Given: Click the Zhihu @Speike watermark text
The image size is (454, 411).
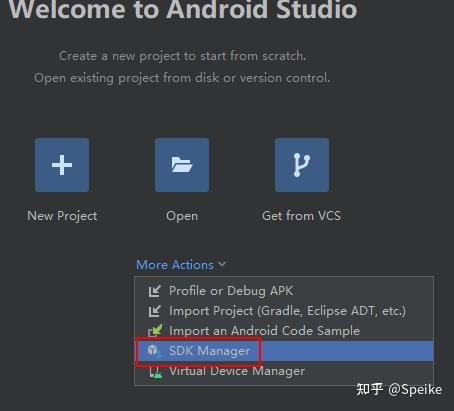Looking at the screenshot, I should (x=399, y=389).
